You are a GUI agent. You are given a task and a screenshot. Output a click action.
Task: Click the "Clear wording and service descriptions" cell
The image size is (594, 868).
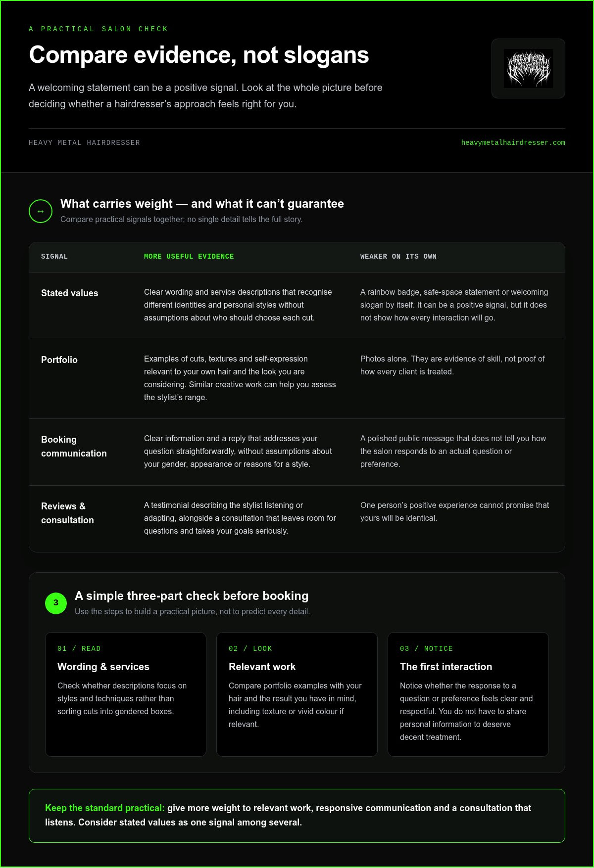[x=238, y=305]
